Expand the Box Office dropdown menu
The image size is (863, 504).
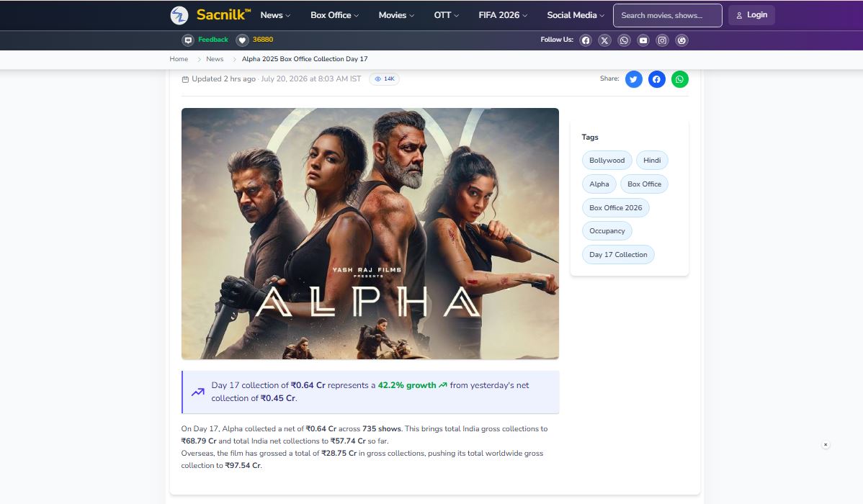pos(335,15)
